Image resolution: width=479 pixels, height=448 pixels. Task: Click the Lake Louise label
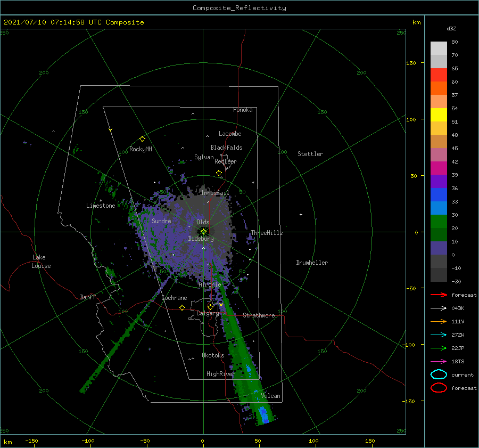[x=41, y=262]
